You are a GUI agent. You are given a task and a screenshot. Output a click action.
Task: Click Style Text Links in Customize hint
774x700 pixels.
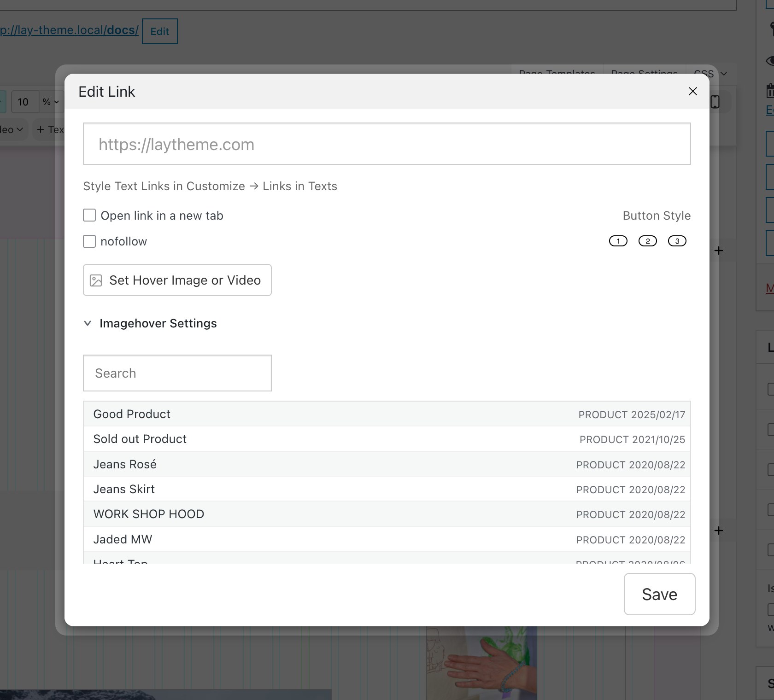click(x=210, y=186)
